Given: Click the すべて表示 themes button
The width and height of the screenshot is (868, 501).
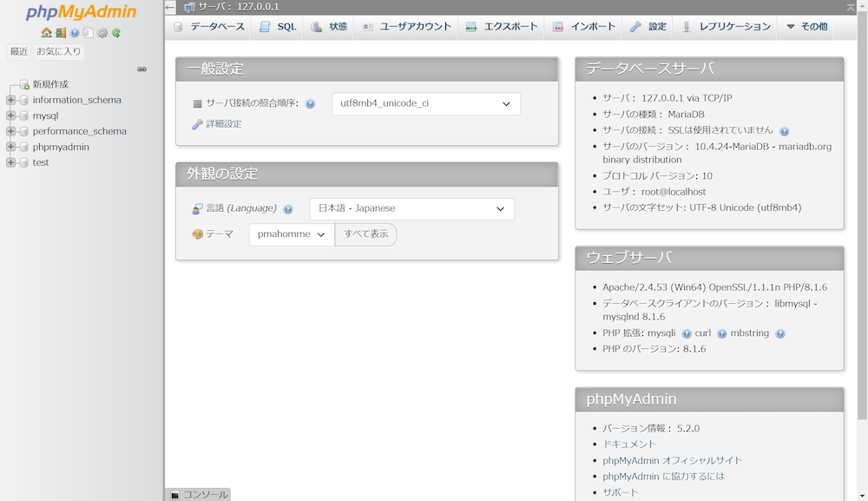Looking at the screenshot, I should [x=366, y=234].
